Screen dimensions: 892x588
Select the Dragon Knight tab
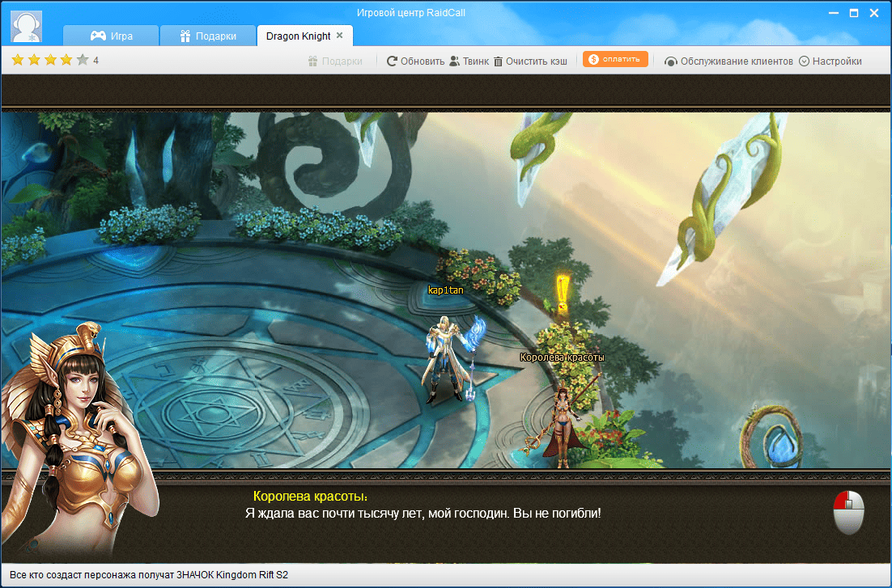tap(298, 36)
